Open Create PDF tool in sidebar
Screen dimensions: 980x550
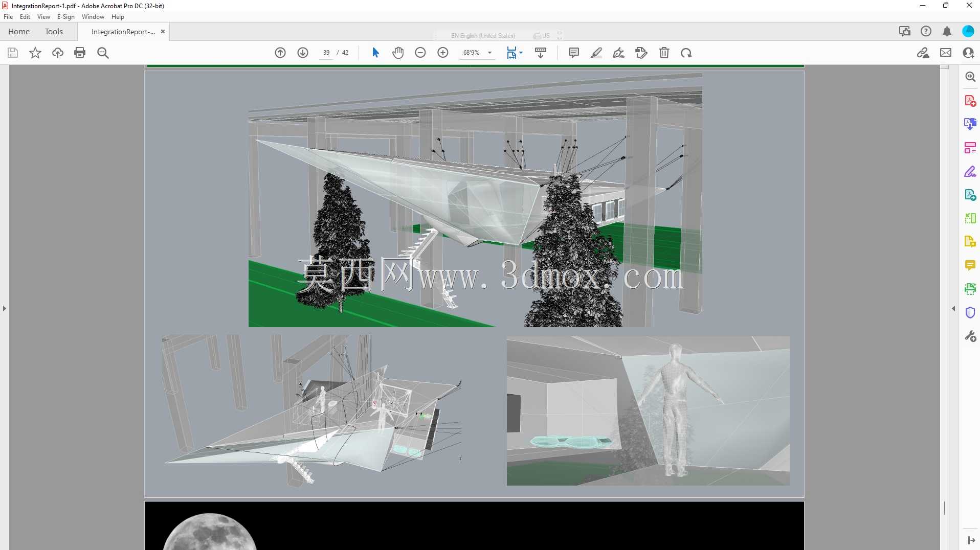pyautogui.click(x=970, y=101)
